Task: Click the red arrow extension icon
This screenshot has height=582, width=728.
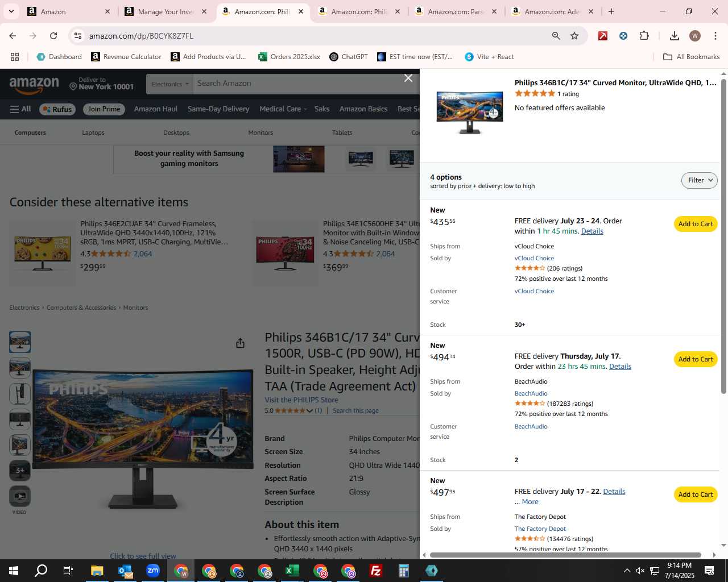Action: (603, 36)
